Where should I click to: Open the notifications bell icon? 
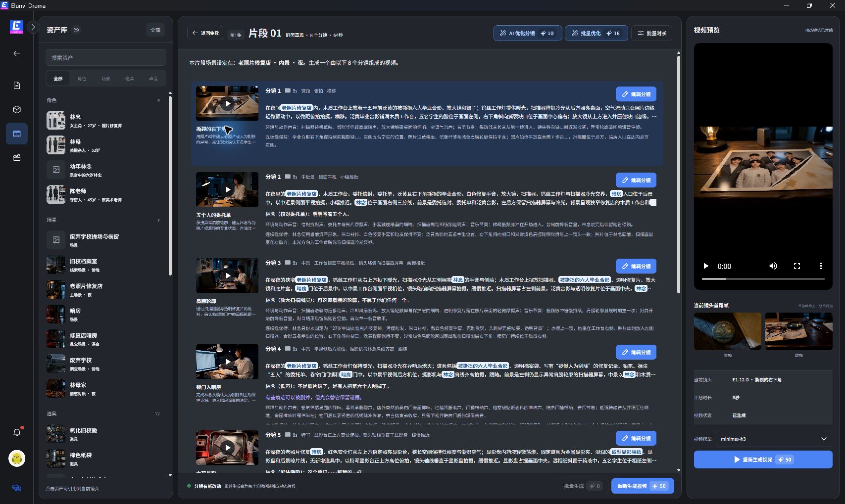pyautogui.click(x=16, y=433)
